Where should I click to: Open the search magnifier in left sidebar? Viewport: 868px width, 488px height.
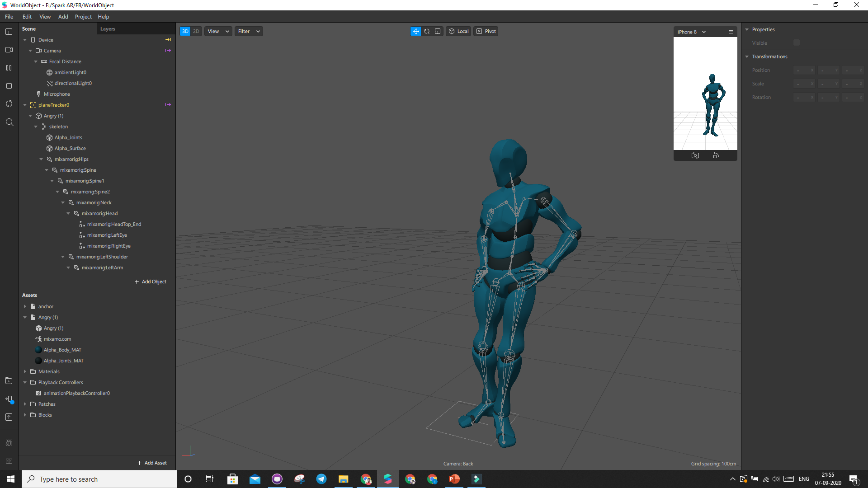(x=9, y=122)
